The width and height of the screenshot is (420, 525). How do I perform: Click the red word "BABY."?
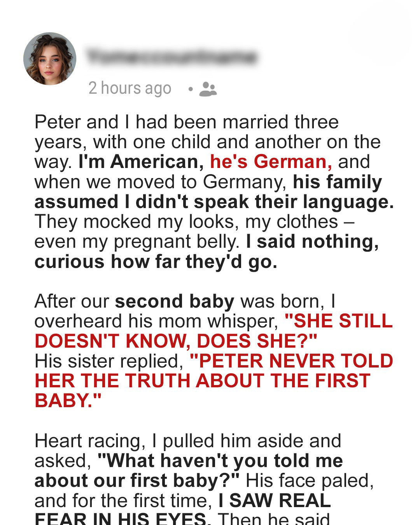tap(68, 401)
